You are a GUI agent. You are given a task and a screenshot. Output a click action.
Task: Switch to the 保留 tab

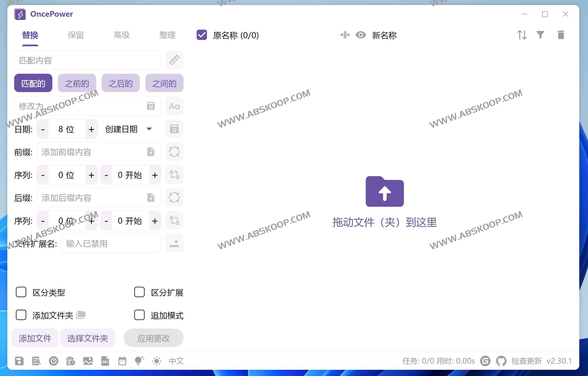[76, 35]
